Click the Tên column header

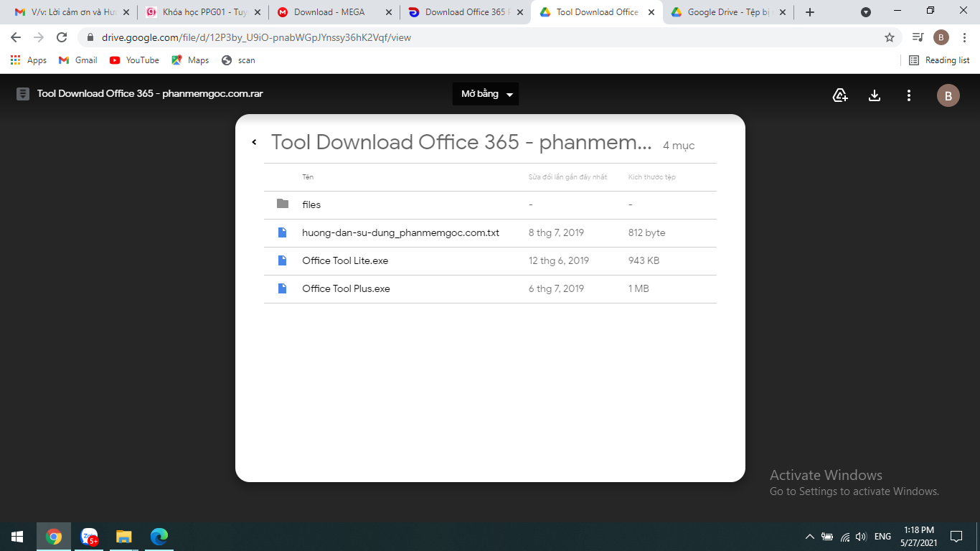308,176
